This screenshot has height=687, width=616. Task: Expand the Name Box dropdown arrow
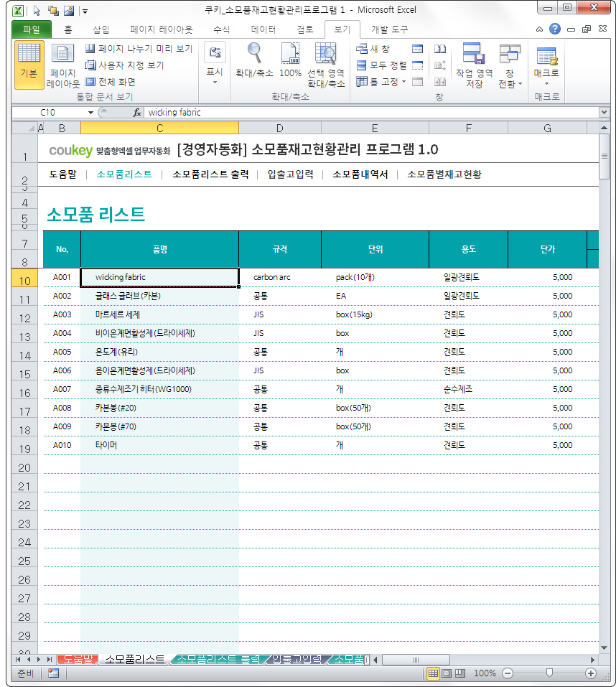pos(90,113)
